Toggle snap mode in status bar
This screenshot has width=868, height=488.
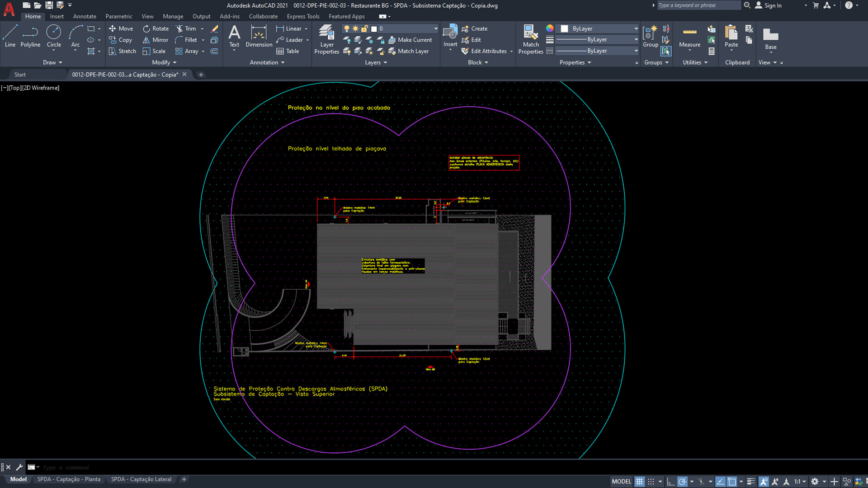tap(651, 482)
